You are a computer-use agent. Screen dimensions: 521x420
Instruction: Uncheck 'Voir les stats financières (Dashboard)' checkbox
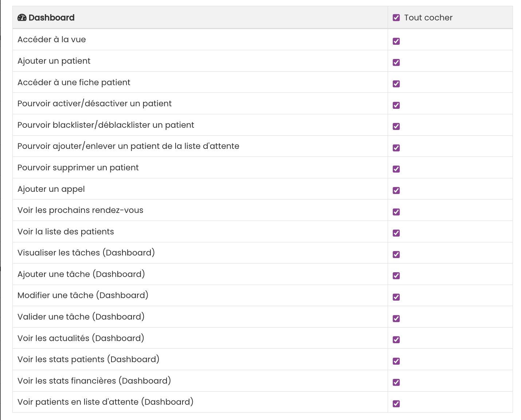point(396,382)
